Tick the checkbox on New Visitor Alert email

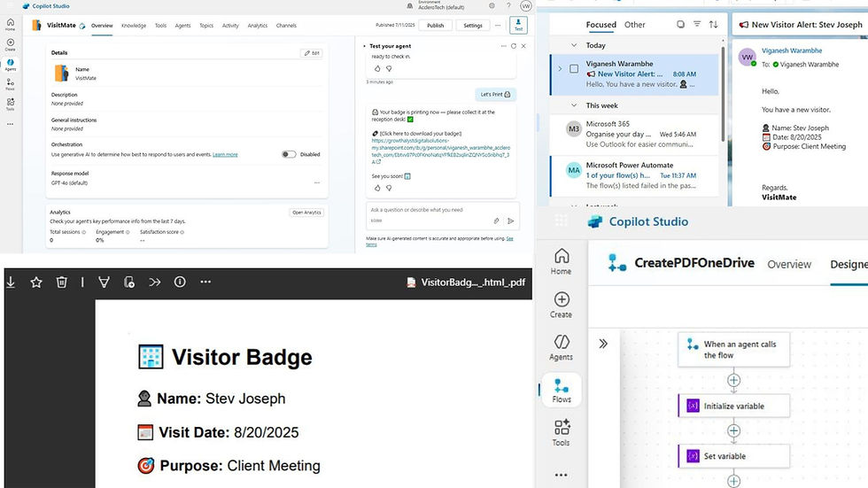[x=574, y=68]
